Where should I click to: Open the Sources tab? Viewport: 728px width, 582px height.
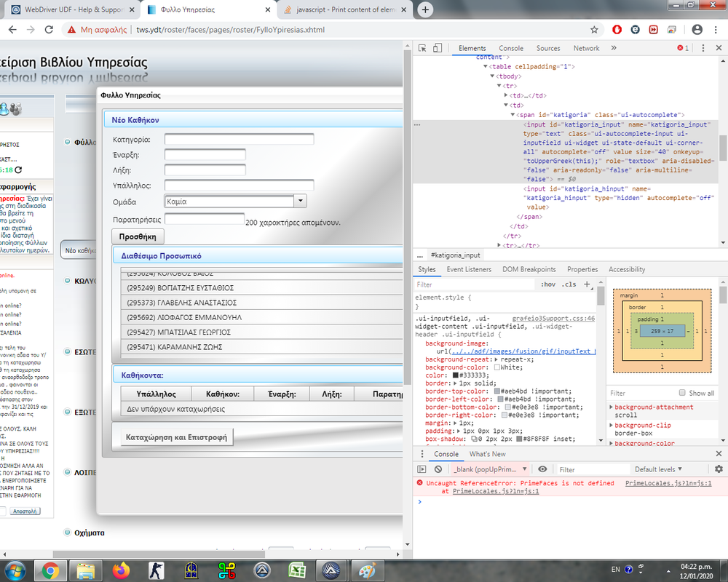(548, 48)
